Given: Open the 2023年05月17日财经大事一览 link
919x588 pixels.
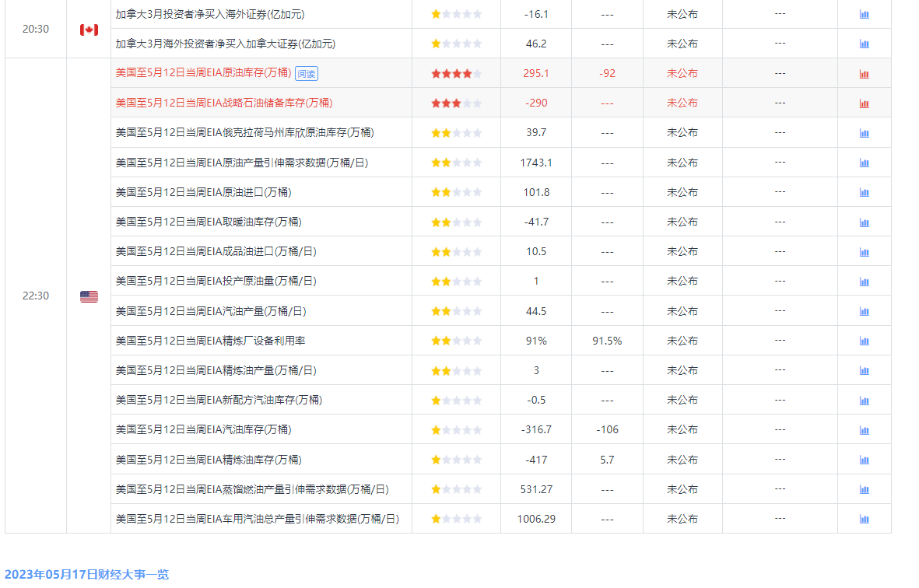Looking at the screenshot, I should tap(86, 574).
